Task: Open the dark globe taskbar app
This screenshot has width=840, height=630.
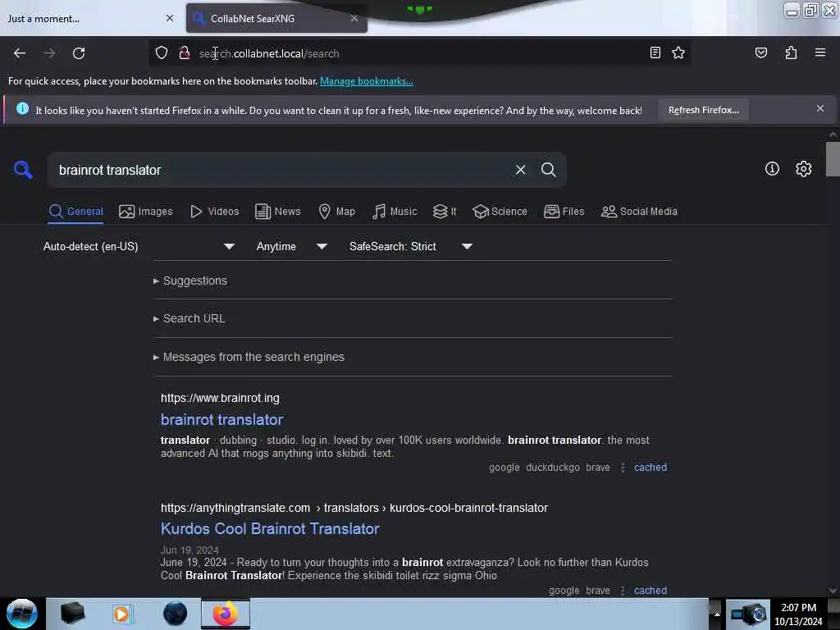Action: tap(175, 614)
